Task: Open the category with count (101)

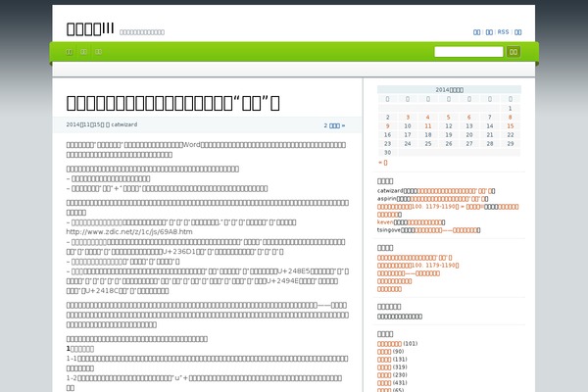Action: coord(389,344)
